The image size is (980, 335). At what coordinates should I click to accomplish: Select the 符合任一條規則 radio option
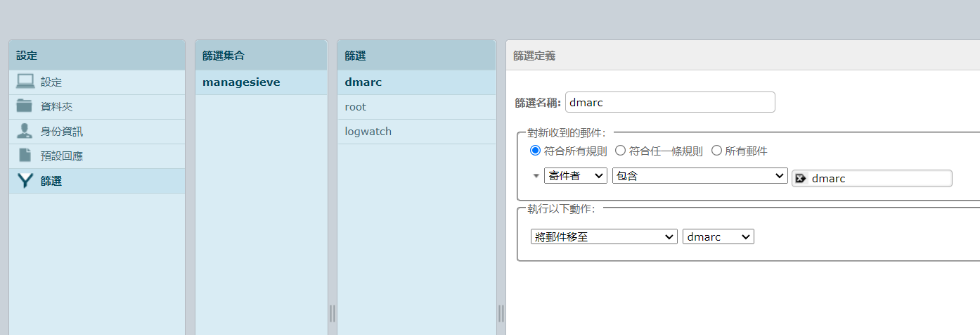click(620, 151)
